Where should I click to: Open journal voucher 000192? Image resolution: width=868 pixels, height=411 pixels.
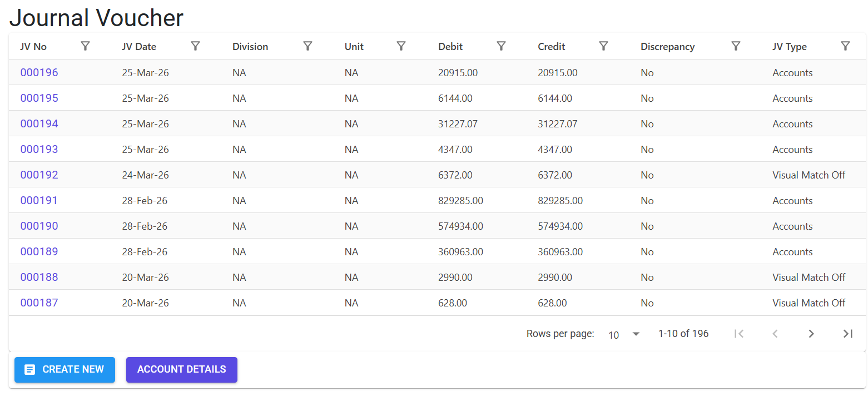(39, 175)
